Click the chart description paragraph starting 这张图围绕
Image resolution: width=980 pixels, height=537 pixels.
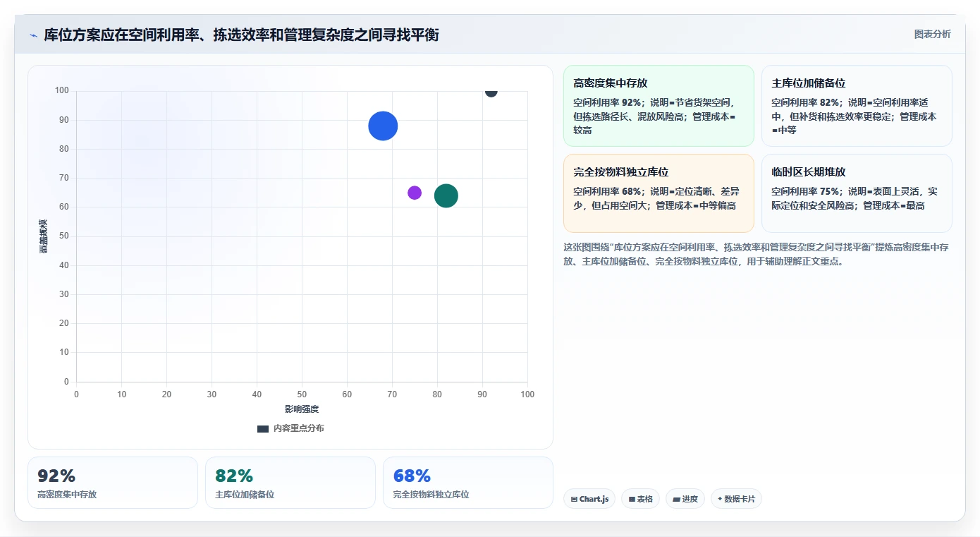pyautogui.click(x=757, y=254)
